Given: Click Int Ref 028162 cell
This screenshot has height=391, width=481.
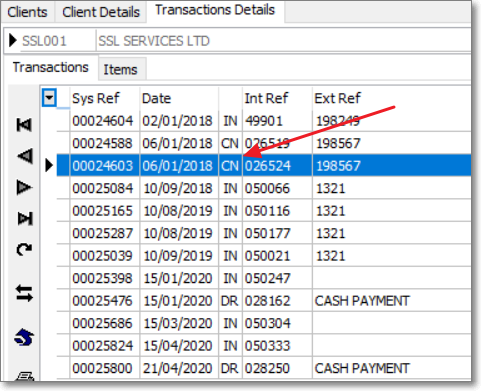Looking at the screenshot, I should (x=277, y=301).
